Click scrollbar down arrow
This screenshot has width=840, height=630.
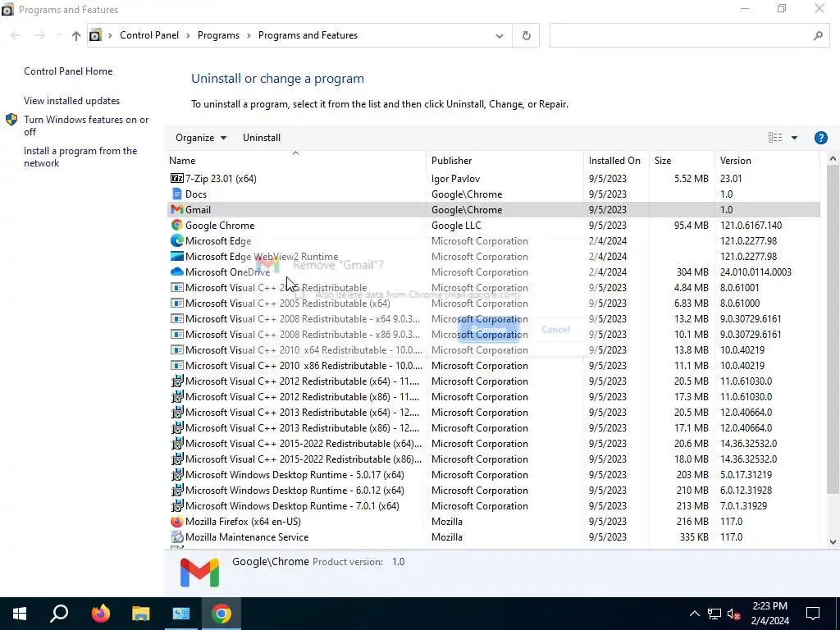click(833, 541)
